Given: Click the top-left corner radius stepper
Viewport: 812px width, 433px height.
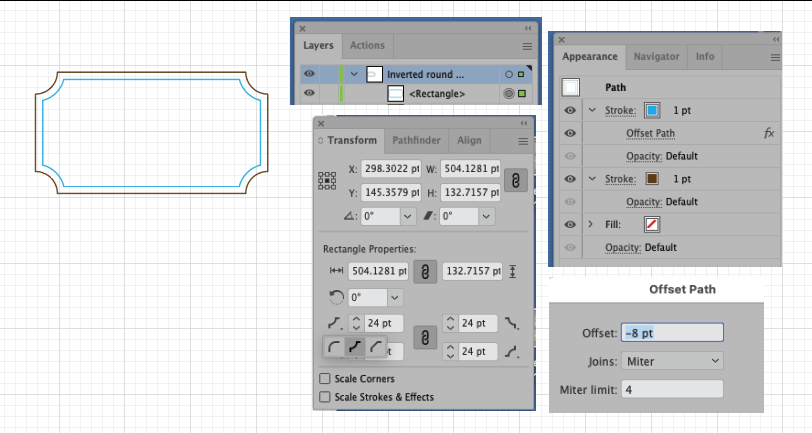Looking at the screenshot, I should pyautogui.click(x=356, y=323).
